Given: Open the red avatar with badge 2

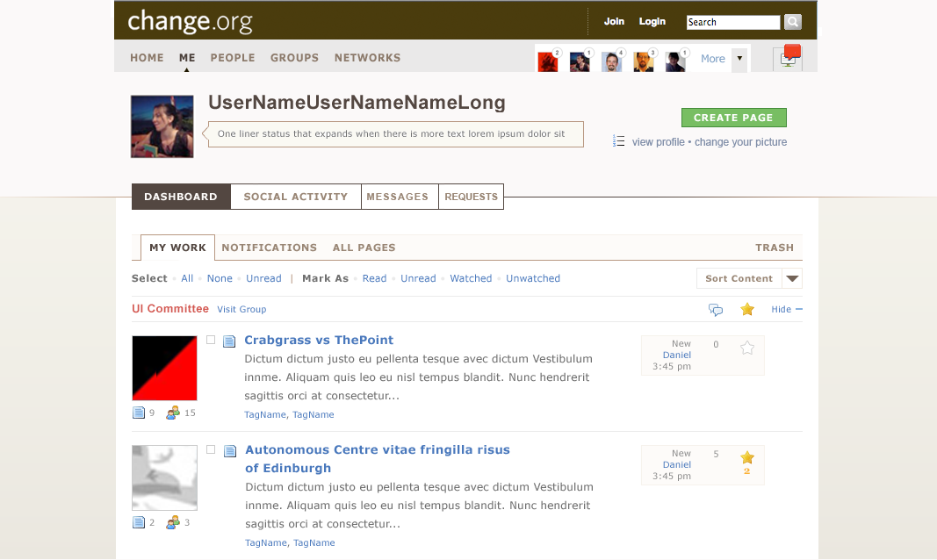Looking at the screenshot, I should tap(548, 61).
